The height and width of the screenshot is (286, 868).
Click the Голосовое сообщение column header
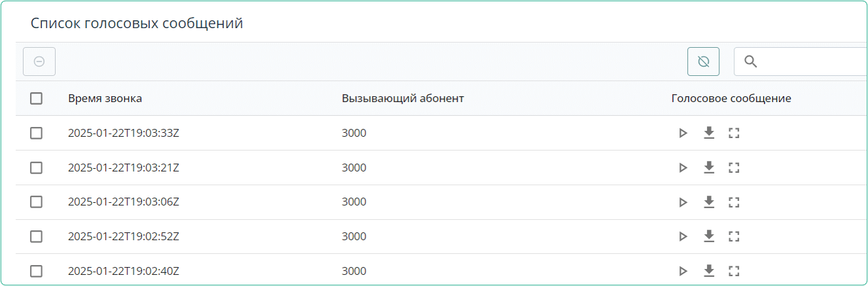tap(731, 99)
